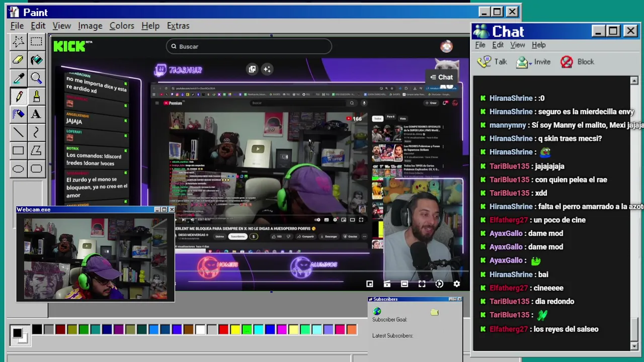Open the Paint Help menu

click(150, 26)
